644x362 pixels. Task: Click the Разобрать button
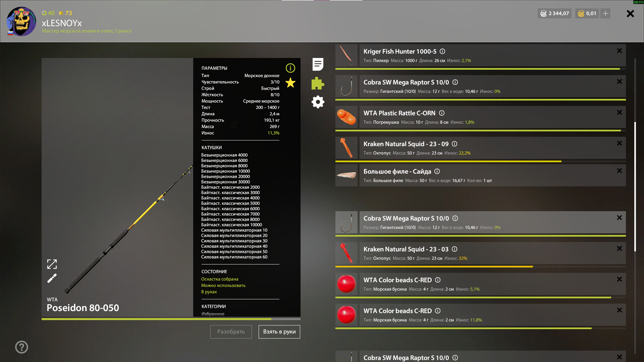(x=231, y=332)
